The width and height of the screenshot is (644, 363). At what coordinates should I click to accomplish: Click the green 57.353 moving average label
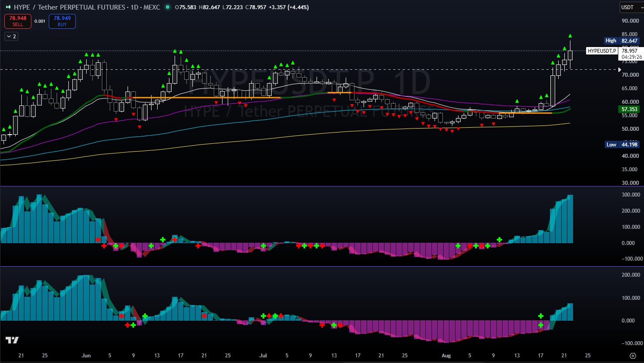pos(629,109)
